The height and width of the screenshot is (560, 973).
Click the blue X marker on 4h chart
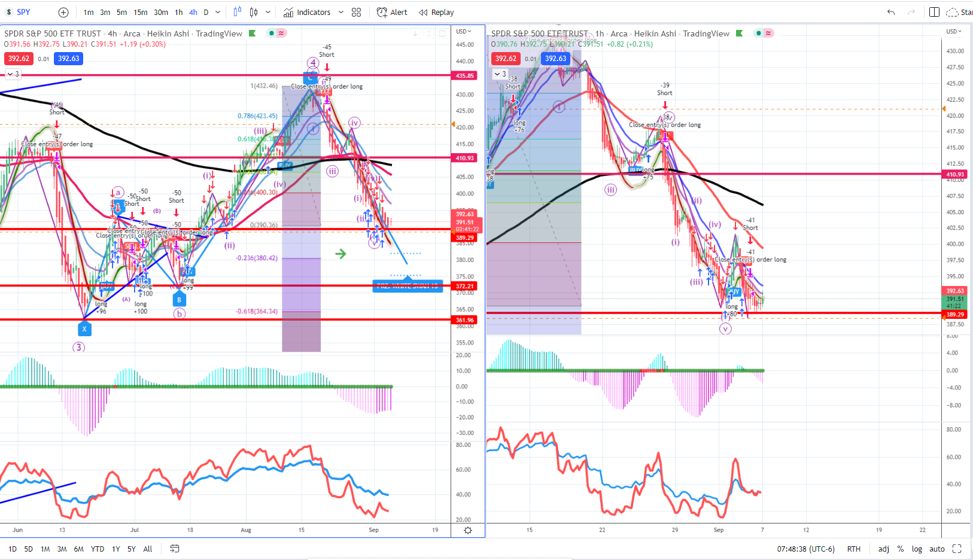[84, 328]
